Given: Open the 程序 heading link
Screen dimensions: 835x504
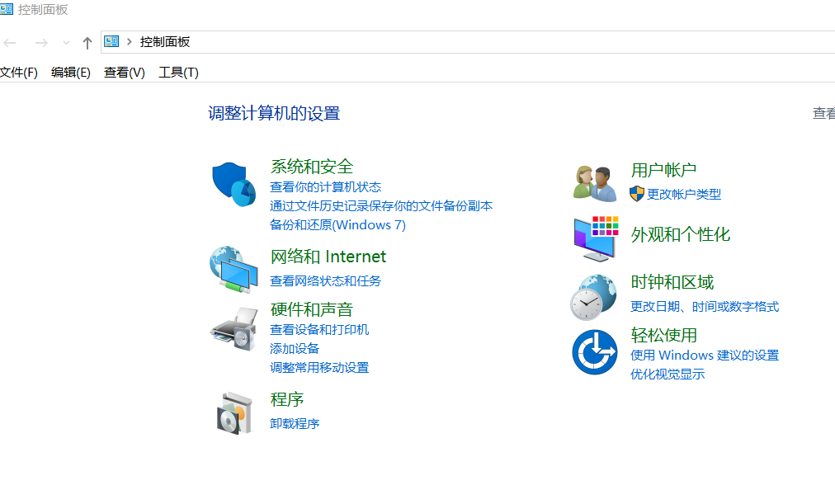Looking at the screenshot, I should pyautogui.click(x=287, y=399).
